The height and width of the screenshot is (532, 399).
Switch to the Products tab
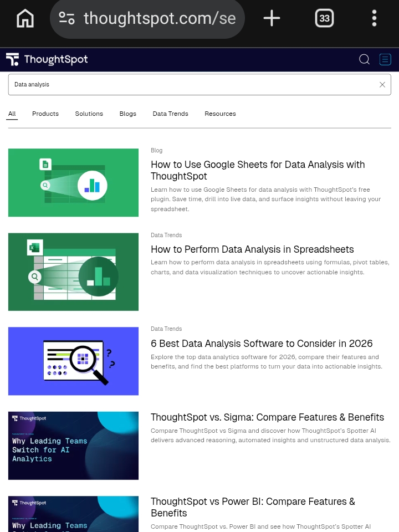pos(45,114)
